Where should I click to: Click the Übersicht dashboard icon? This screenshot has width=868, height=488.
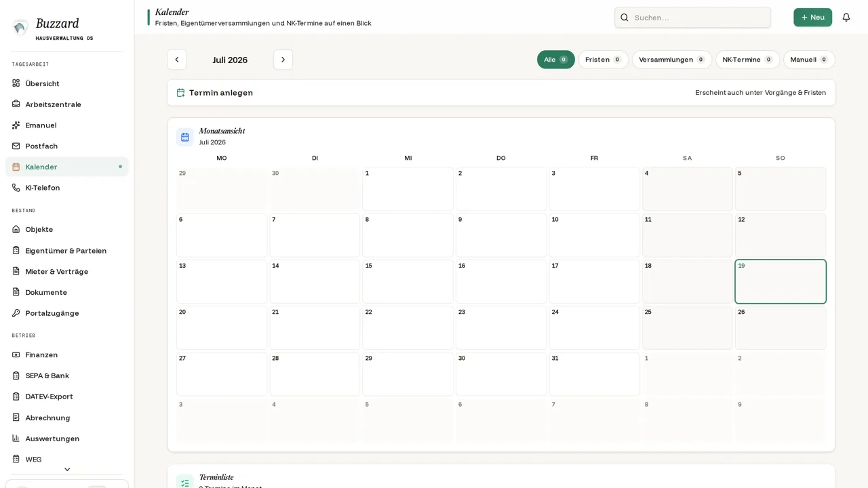coord(16,83)
